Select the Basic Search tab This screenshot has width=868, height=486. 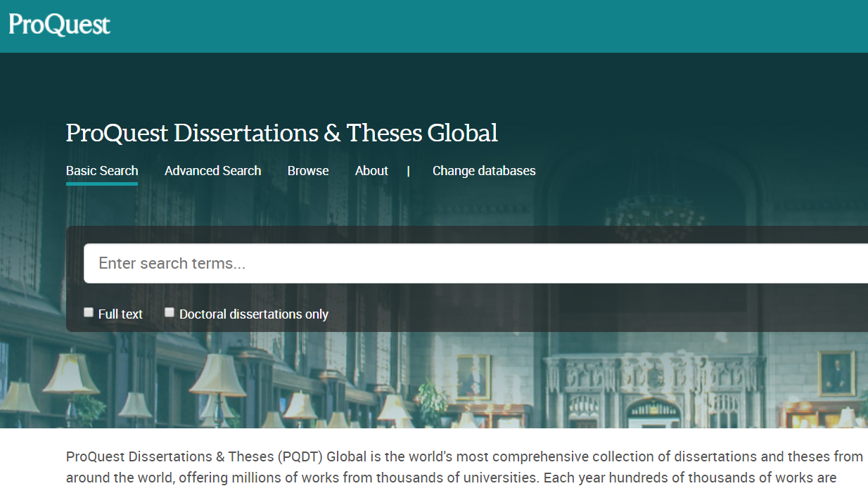tap(102, 171)
